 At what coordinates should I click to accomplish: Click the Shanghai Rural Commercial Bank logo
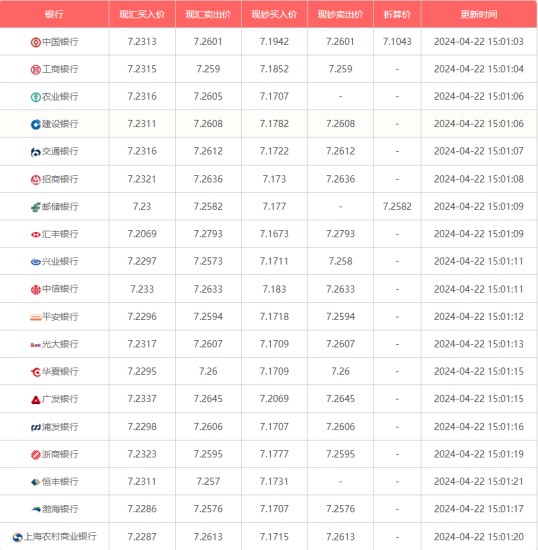(18, 537)
